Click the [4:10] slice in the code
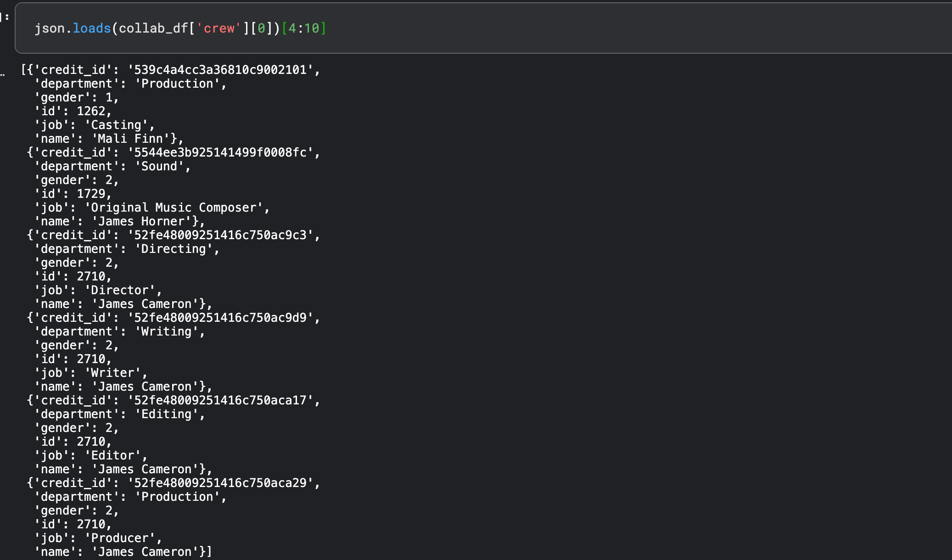 [304, 28]
